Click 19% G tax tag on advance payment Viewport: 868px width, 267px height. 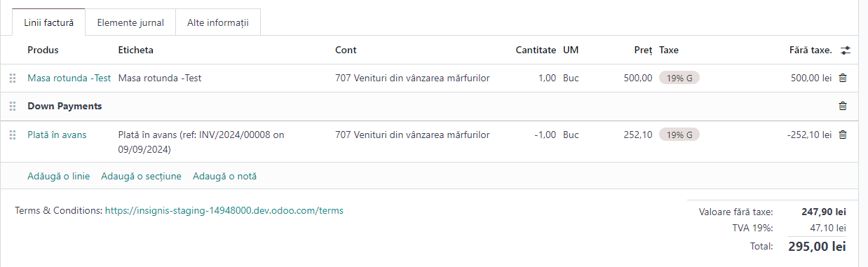coord(679,135)
